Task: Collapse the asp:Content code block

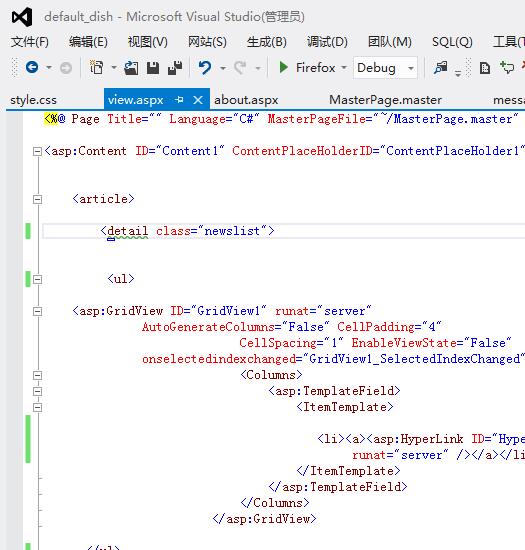Action: 37,152
